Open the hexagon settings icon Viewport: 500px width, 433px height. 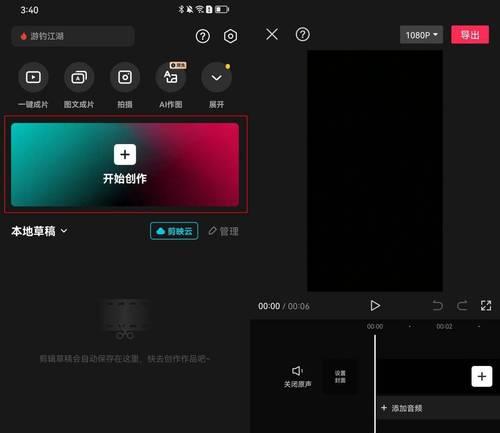pyautogui.click(x=231, y=36)
